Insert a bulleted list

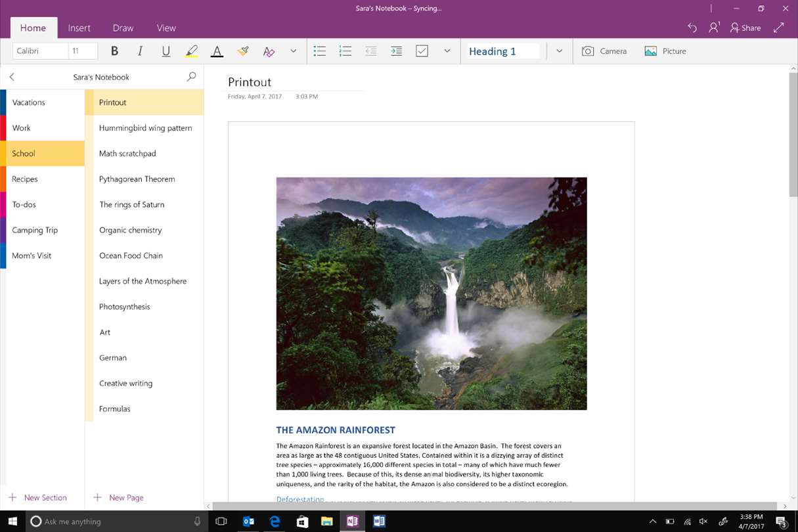320,51
